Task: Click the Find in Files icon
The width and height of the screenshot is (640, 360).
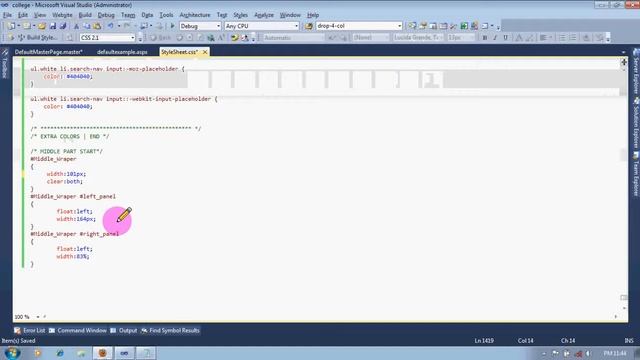Action: (x=309, y=26)
